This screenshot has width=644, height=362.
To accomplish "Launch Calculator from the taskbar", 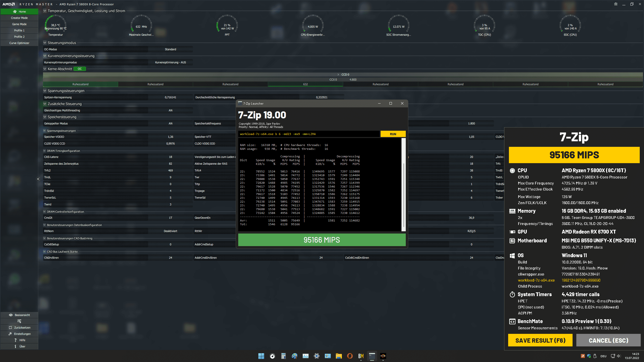I will click(x=284, y=356).
